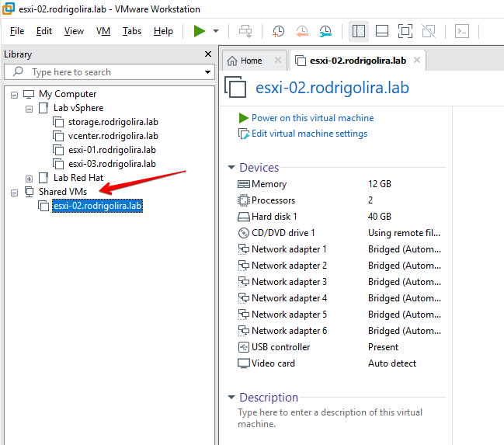Click Power on this virtual machine link
Image resolution: width=504 pixels, height=445 pixels.
tap(312, 118)
